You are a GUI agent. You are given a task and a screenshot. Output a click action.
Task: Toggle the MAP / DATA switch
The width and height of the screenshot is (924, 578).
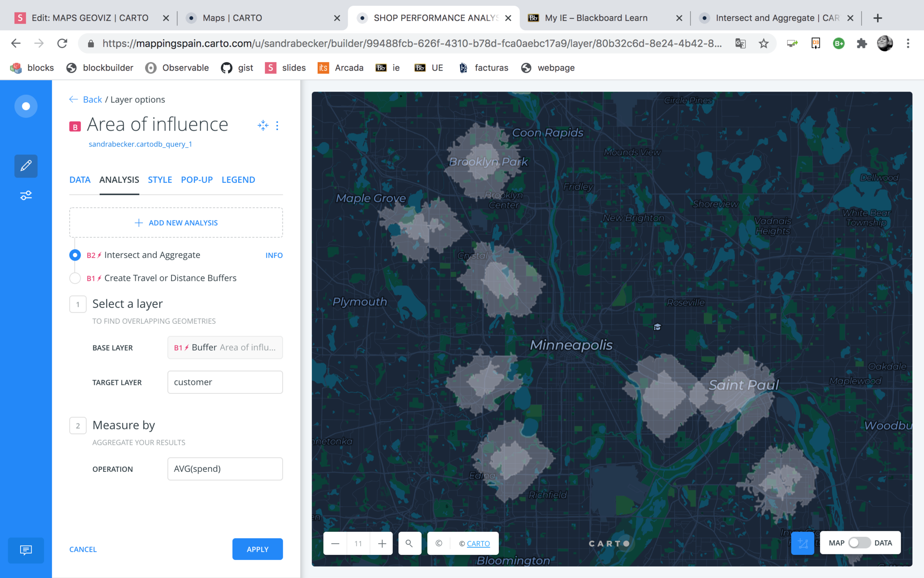[859, 543]
